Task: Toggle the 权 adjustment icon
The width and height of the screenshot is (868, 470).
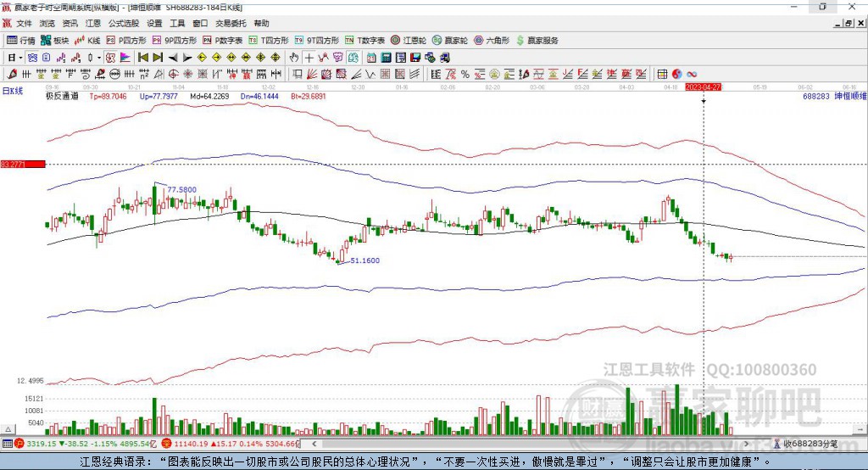Action: (110, 58)
